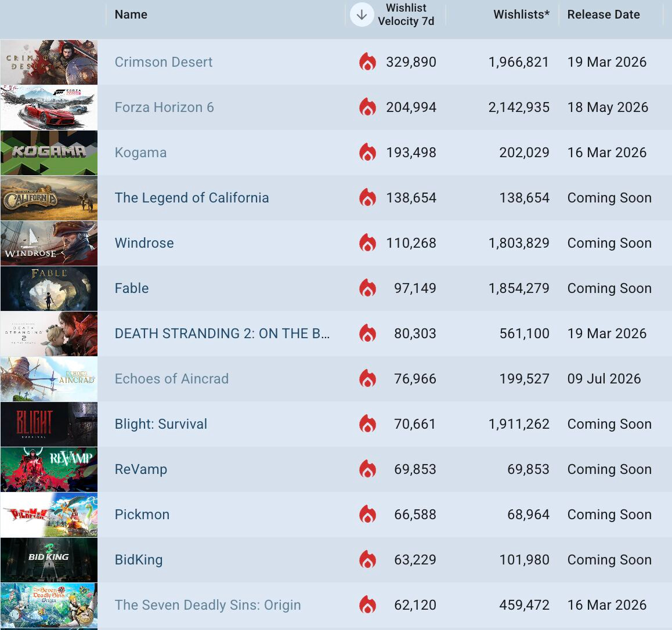The height and width of the screenshot is (630, 672).
Task: Click the Blight Survival thumbnail image
Action: 49,424
